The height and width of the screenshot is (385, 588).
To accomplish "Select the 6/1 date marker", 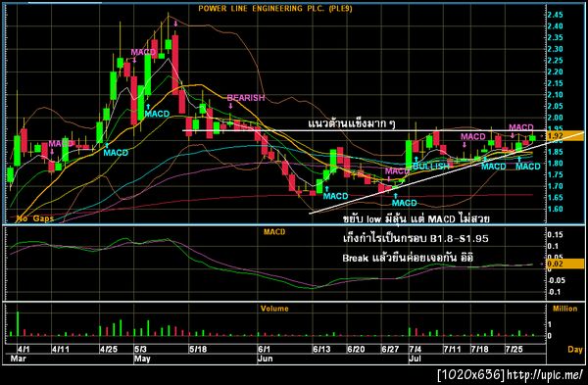I will (x=264, y=350).
